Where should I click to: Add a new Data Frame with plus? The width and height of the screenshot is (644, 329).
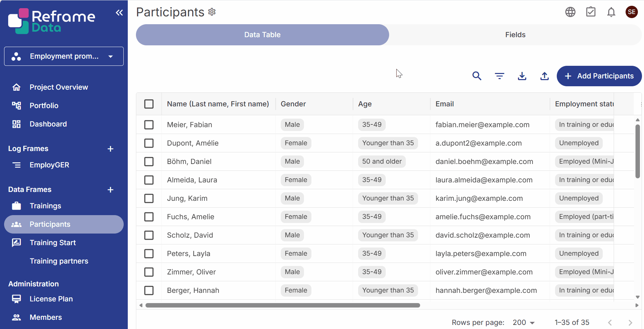110,190
